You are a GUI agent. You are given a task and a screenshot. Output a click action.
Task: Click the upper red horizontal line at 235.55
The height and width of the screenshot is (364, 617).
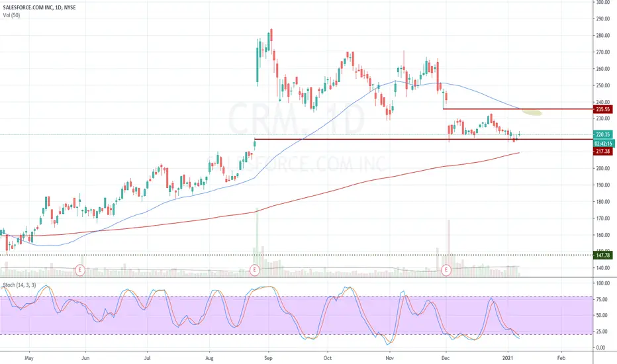click(518, 109)
